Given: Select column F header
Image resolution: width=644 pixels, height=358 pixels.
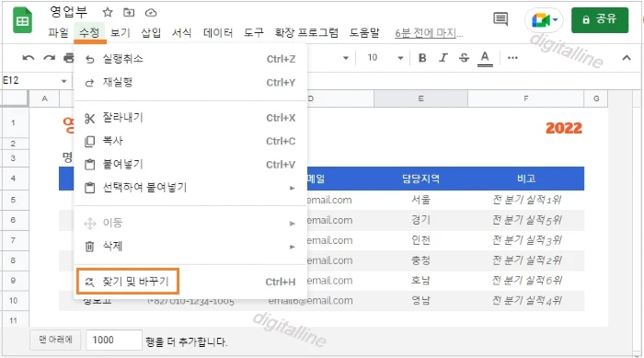Looking at the screenshot, I should (x=525, y=98).
